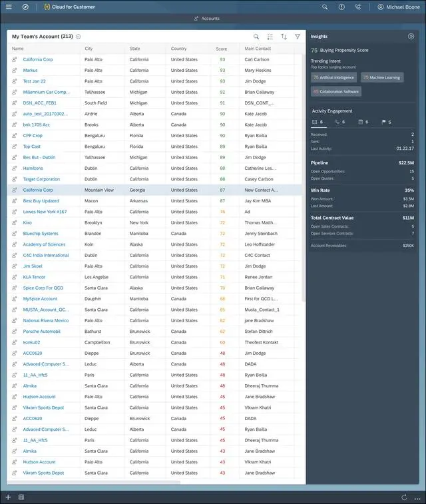Open Michael Boone user profile
426x504 pixels.
tap(398, 7)
